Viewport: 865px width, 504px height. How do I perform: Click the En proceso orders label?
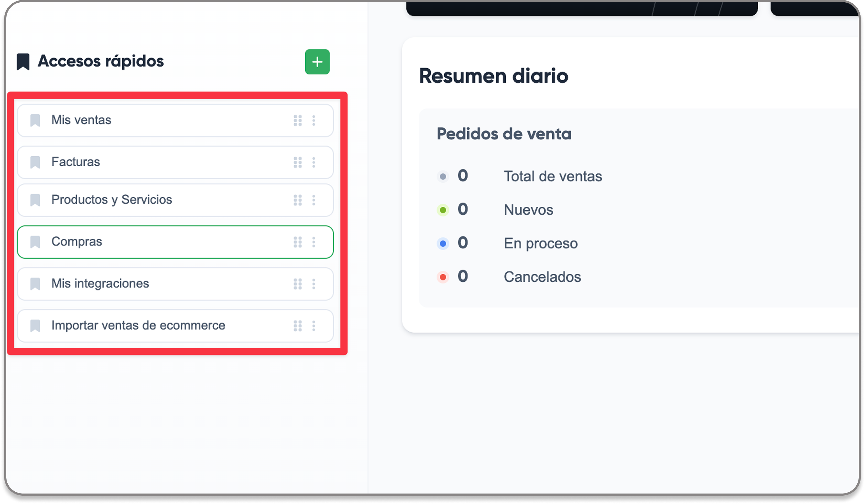(x=540, y=244)
